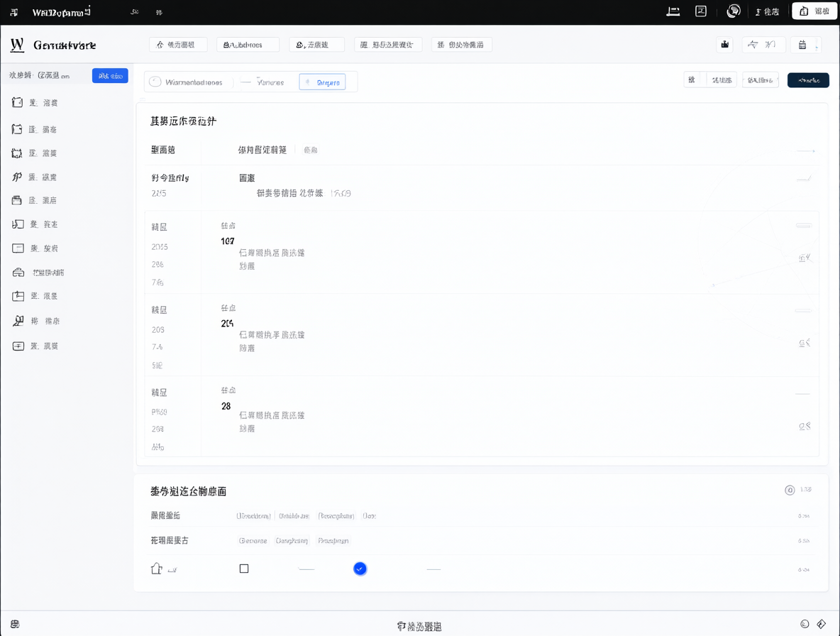Click the value 107 in the first record

[227, 241]
